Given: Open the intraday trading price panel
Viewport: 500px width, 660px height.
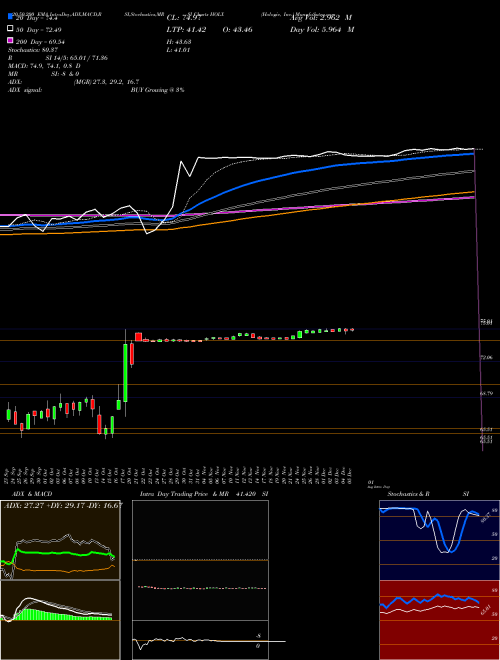Looking at the screenshot, I should pyautogui.click(x=200, y=560).
